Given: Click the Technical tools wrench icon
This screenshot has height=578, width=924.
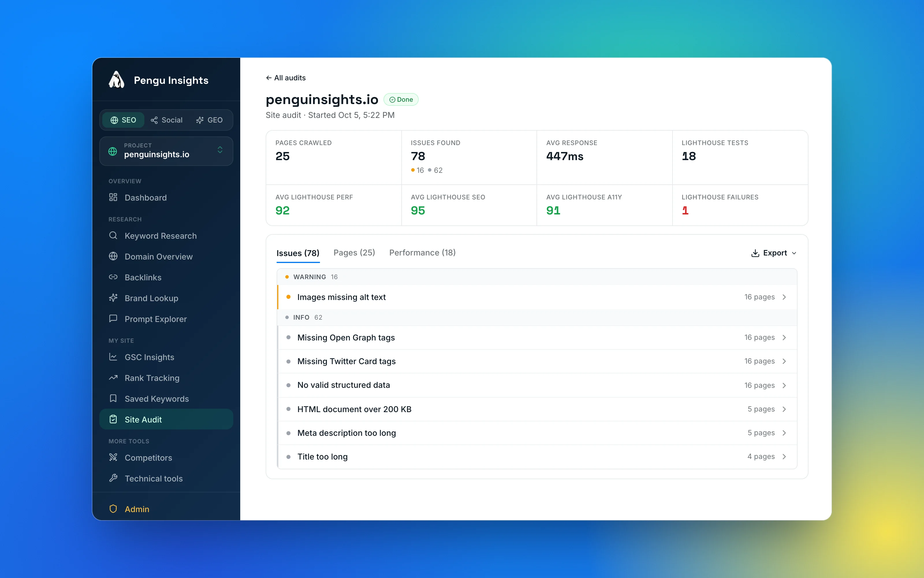Looking at the screenshot, I should (113, 478).
